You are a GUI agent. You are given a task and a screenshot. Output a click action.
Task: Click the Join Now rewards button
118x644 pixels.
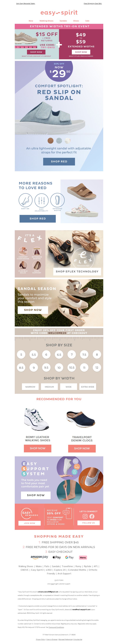click(29, 523)
